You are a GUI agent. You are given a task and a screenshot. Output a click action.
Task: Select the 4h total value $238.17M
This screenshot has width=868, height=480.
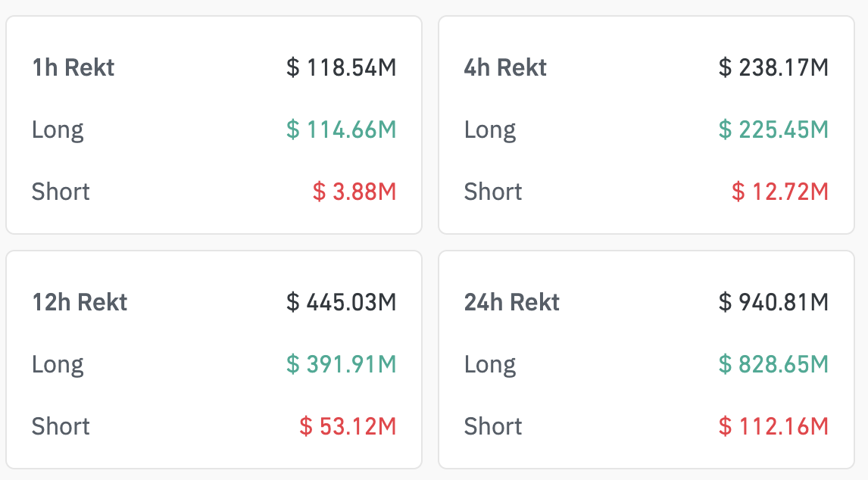(x=773, y=68)
